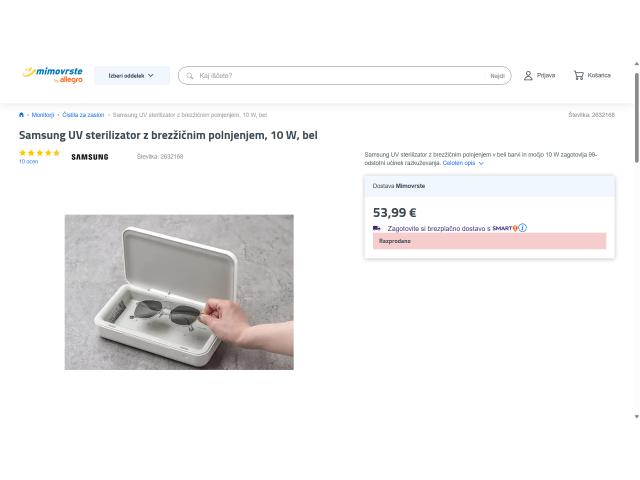Open the shopping cart icon
640x480 pixels.
click(x=578, y=76)
